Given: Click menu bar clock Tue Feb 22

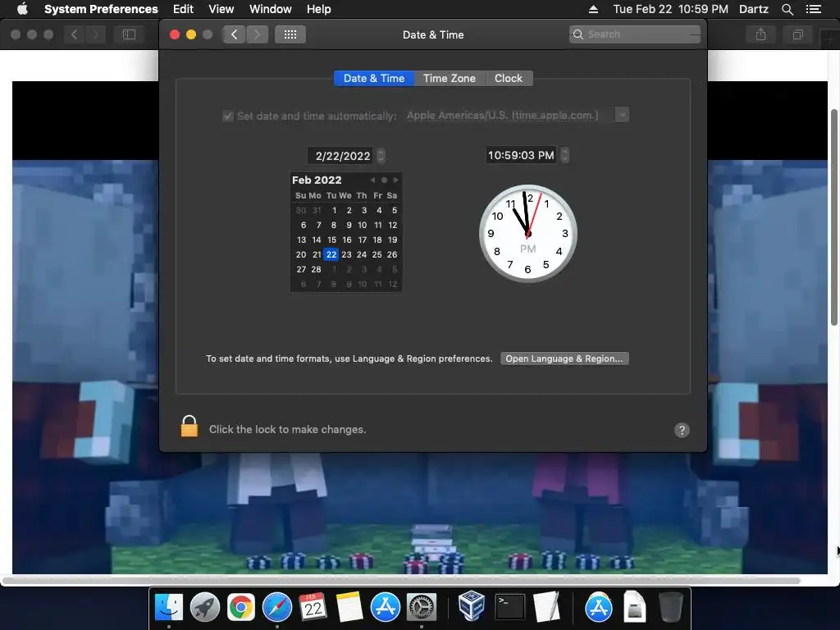Looking at the screenshot, I should pos(670,9).
